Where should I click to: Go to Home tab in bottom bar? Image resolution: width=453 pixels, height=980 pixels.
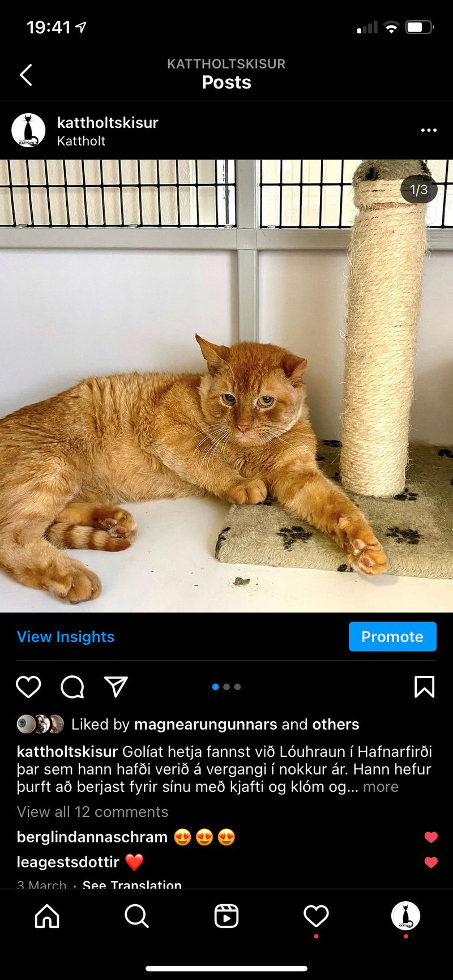(x=47, y=915)
